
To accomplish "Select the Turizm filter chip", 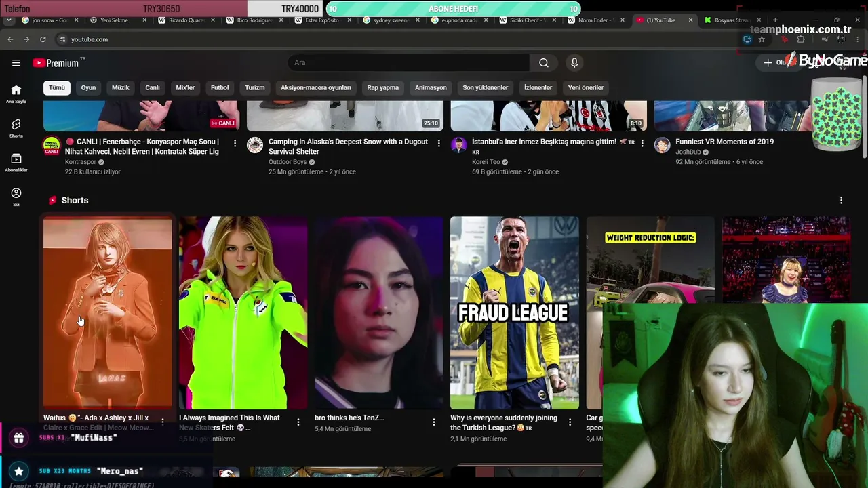I will 255,87.
